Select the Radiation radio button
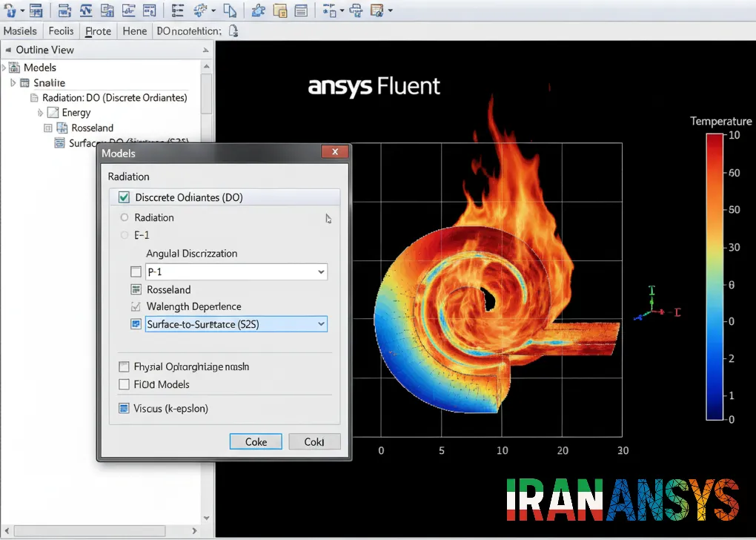 point(125,217)
